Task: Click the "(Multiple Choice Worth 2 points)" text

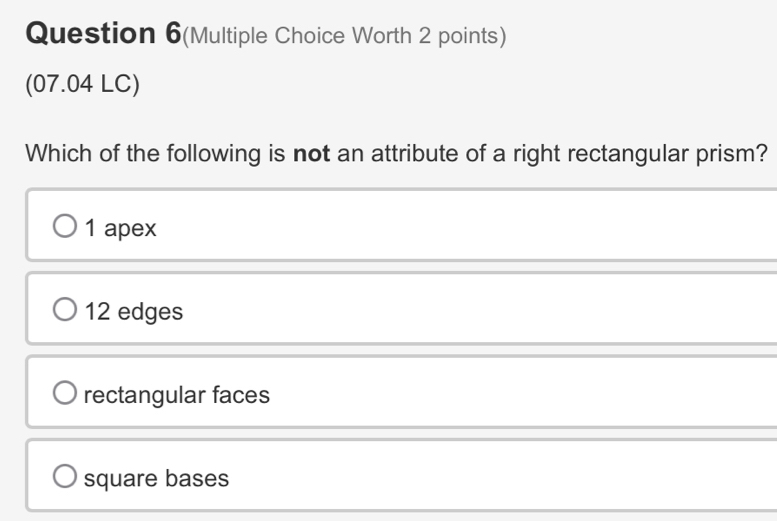Action: click(346, 37)
